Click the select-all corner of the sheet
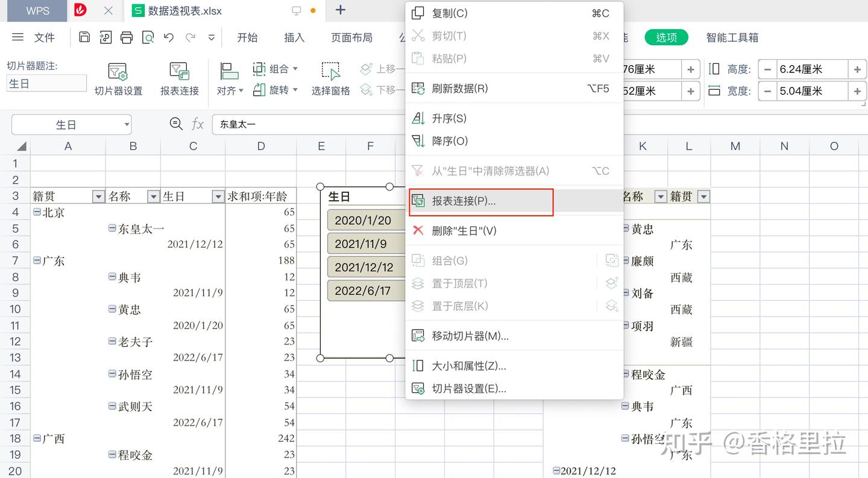The width and height of the screenshot is (868, 478). [x=21, y=146]
